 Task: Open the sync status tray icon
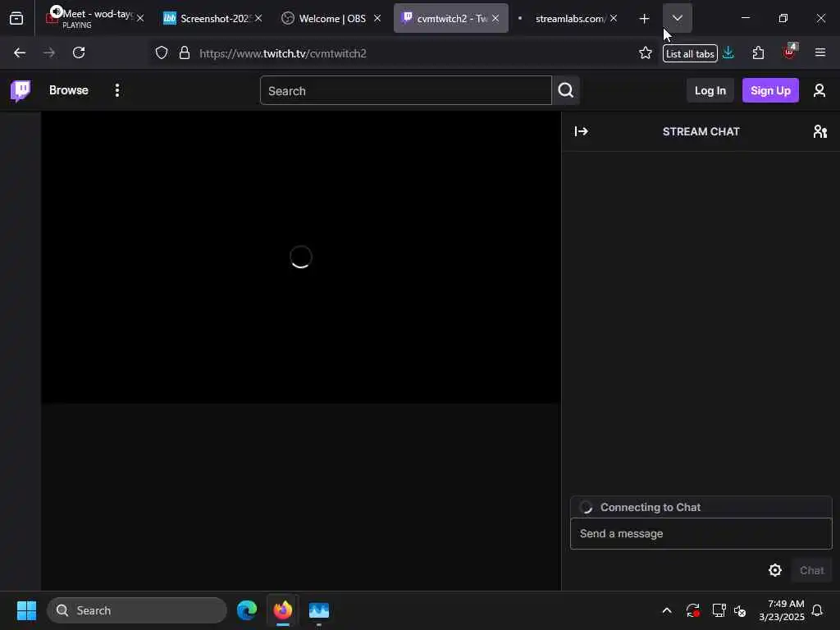pyautogui.click(x=692, y=610)
